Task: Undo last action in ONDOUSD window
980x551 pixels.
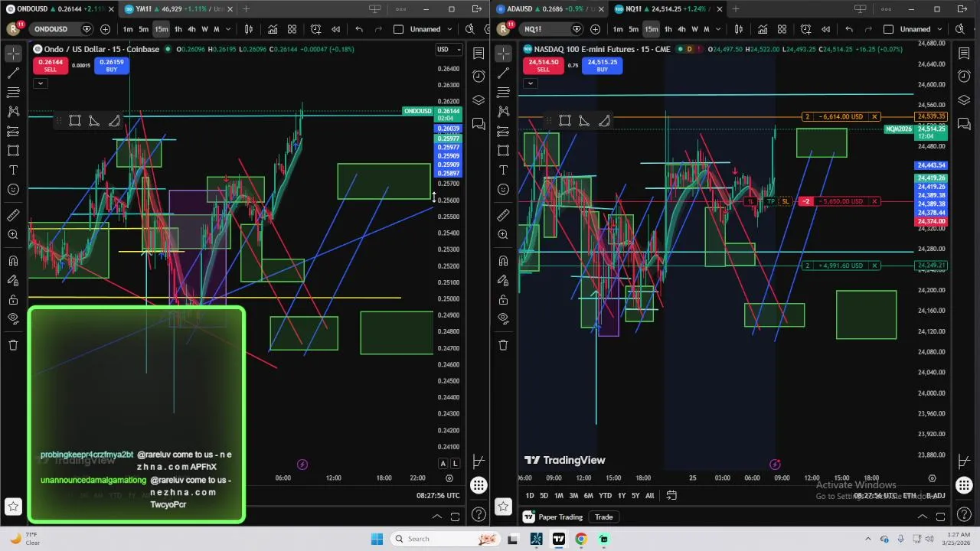Action: pyautogui.click(x=359, y=29)
